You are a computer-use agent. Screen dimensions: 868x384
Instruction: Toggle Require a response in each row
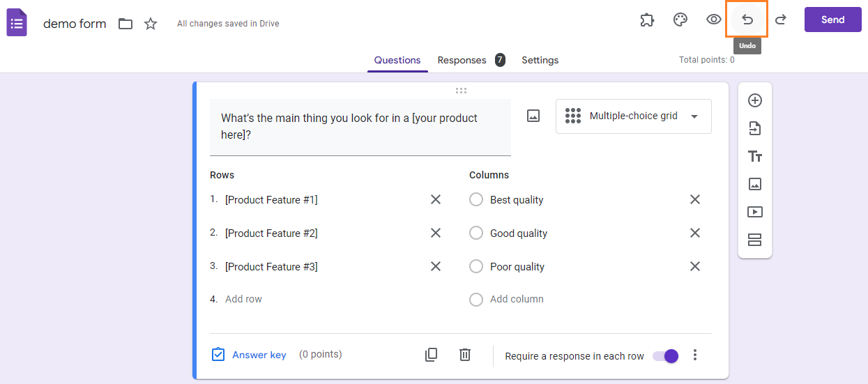tap(666, 356)
